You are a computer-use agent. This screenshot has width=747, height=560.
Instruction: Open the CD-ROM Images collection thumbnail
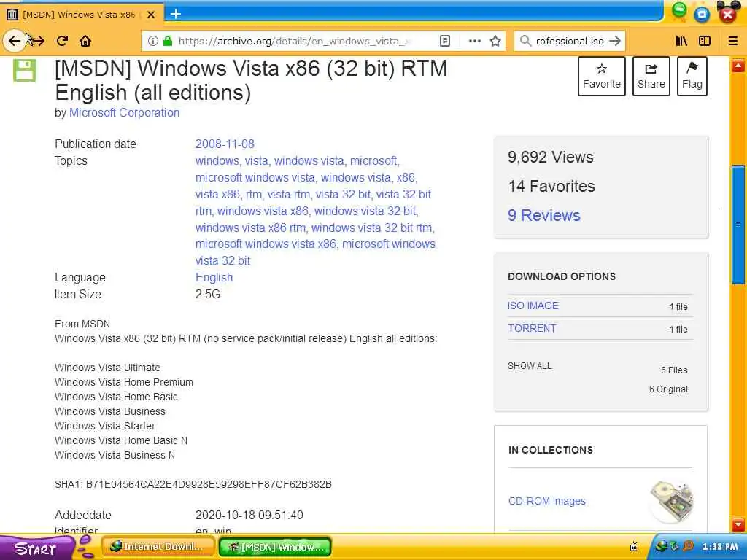tap(672, 502)
